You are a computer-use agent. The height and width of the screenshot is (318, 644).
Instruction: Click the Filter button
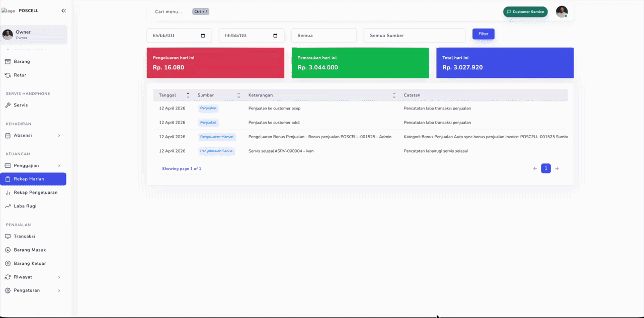click(x=484, y=34)
